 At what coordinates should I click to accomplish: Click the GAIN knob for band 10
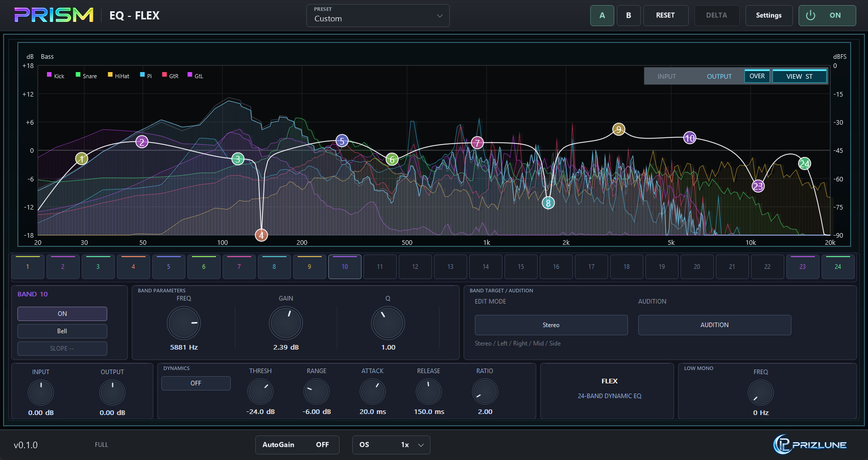tap(286, 323)
